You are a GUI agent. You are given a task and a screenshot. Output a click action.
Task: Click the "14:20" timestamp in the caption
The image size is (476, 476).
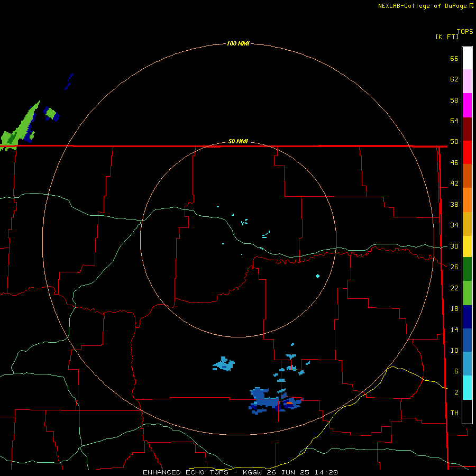[326, 472]
